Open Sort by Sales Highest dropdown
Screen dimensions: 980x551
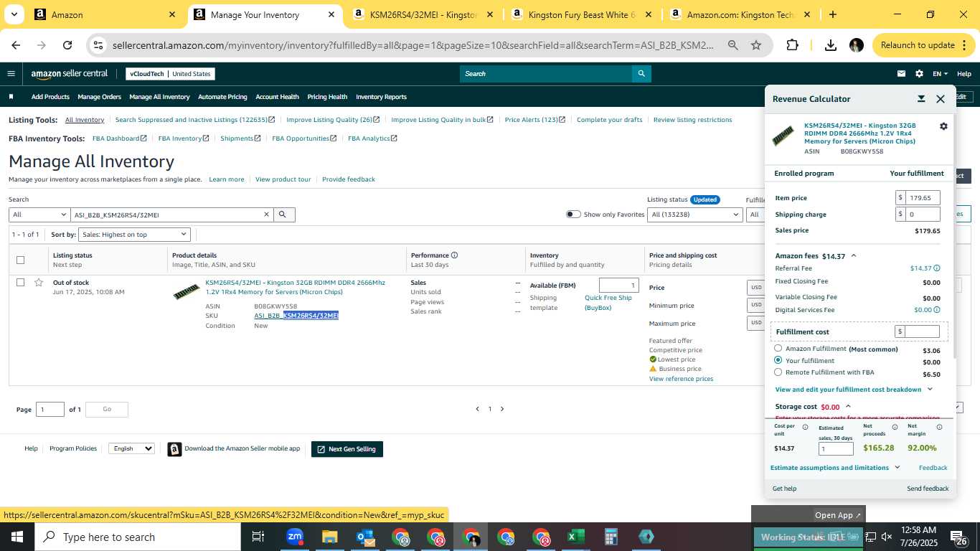134,235
